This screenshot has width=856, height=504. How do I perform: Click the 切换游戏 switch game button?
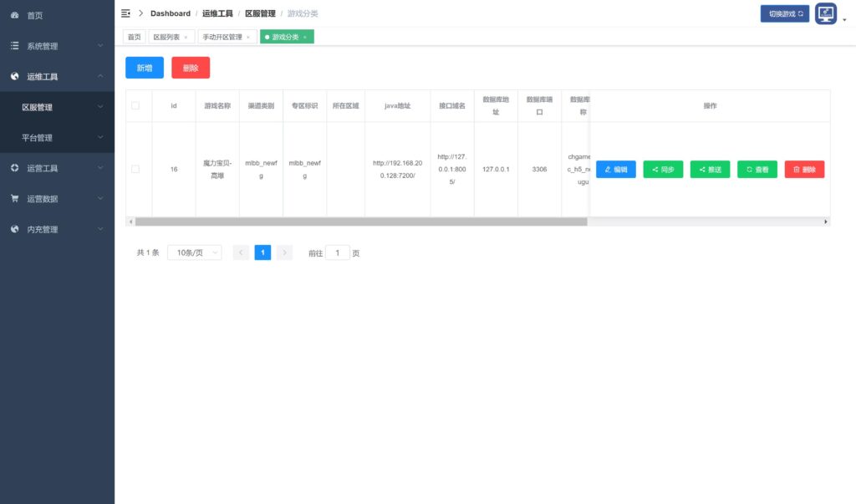(x=784, y=13)
